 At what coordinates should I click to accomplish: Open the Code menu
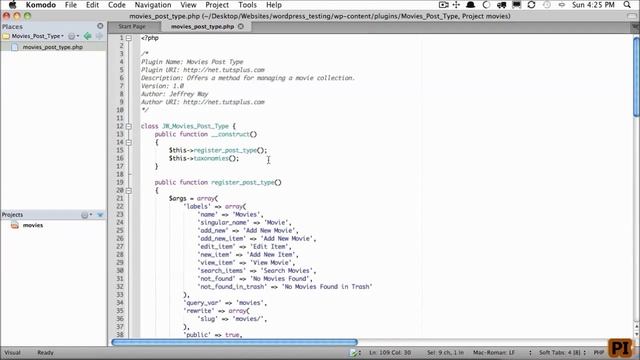[117, 5]
